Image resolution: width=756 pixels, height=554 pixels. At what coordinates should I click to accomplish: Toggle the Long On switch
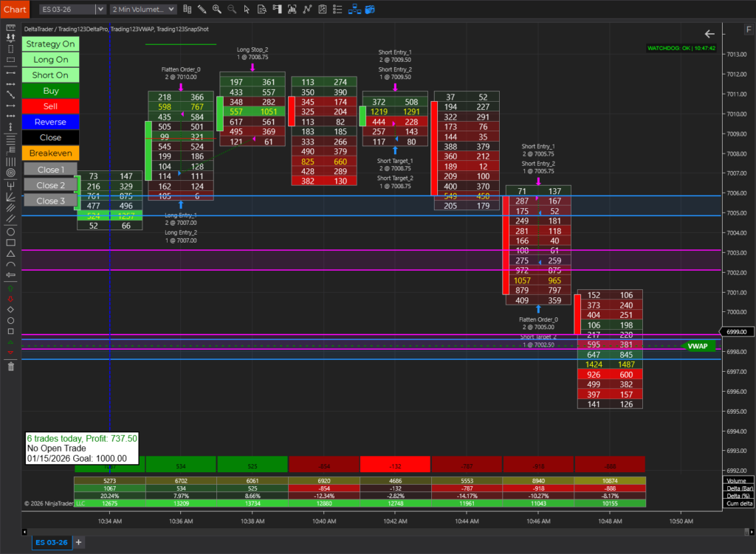(49, 59)
